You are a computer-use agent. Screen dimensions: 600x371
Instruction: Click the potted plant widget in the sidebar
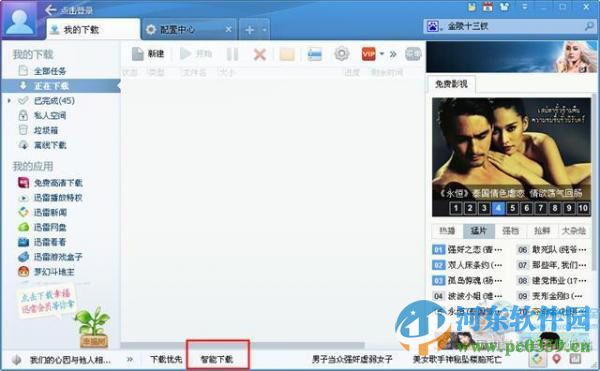pyautogui.click(x=93, y=327)
